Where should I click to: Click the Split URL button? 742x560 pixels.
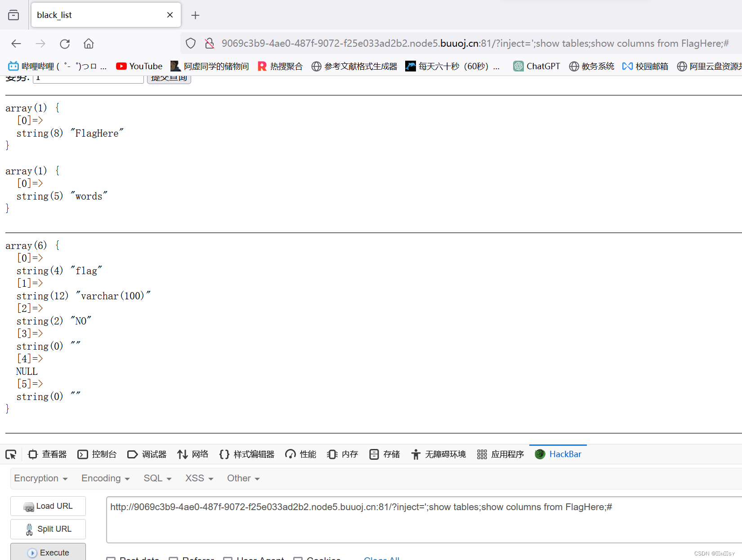point(48,529)
